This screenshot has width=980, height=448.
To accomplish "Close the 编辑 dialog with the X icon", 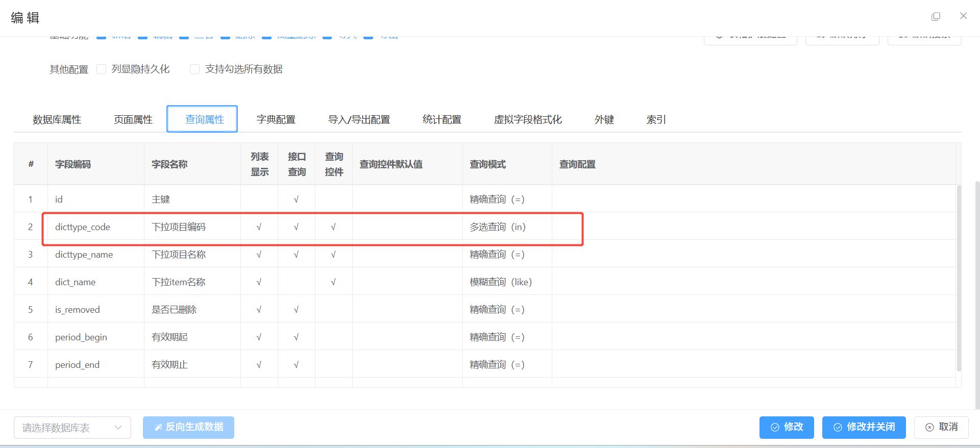I will tap(963, 16).
